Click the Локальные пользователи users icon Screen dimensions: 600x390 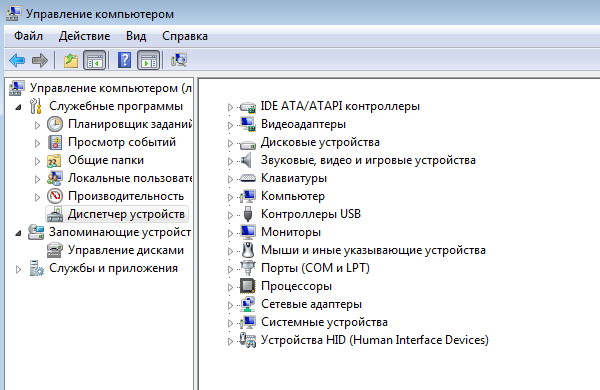pos(55,178)
